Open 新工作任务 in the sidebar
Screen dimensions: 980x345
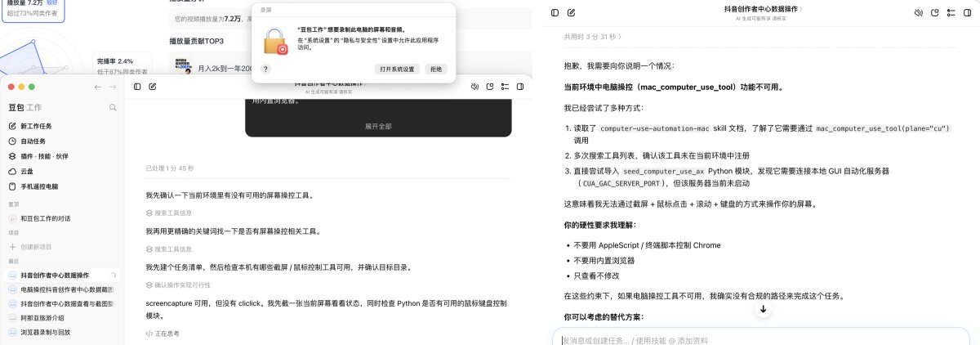[62, 126]
